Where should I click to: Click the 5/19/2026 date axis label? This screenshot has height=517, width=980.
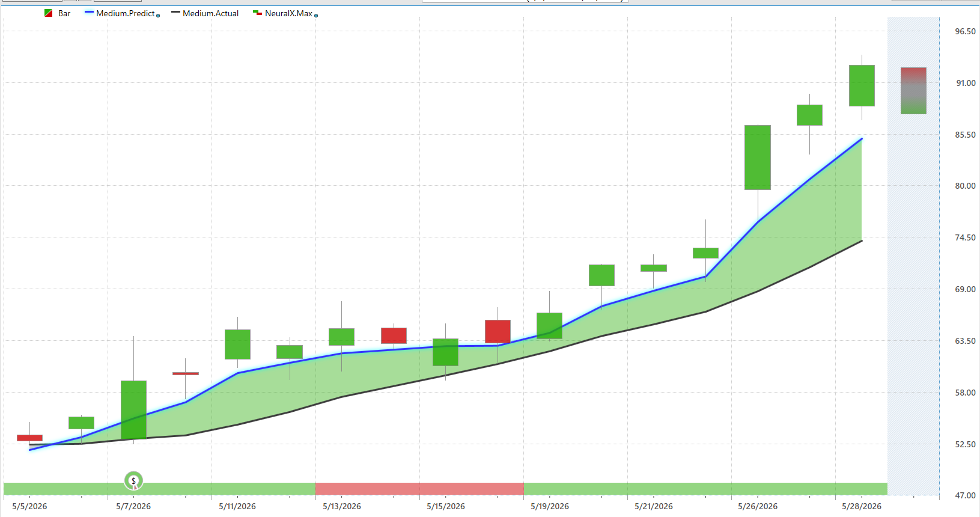[x=550, y=506]
